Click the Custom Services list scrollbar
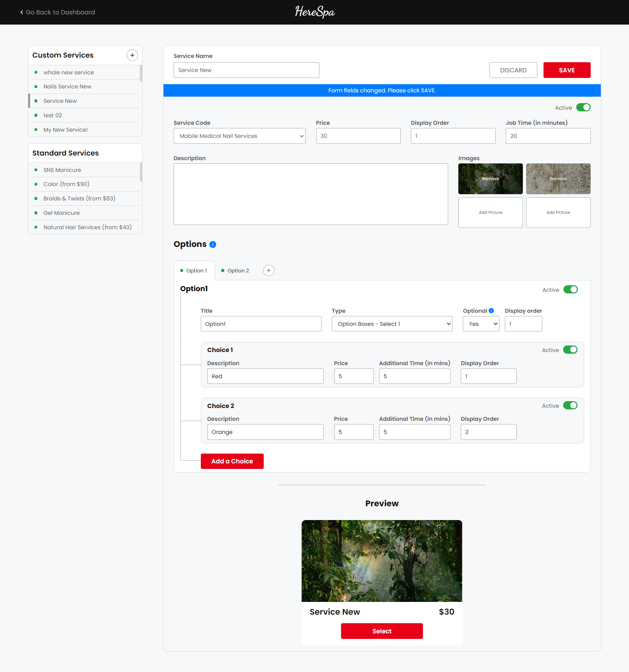Image resolution: width=629 pixels, height=672 pixels. [x=141, y=73]
